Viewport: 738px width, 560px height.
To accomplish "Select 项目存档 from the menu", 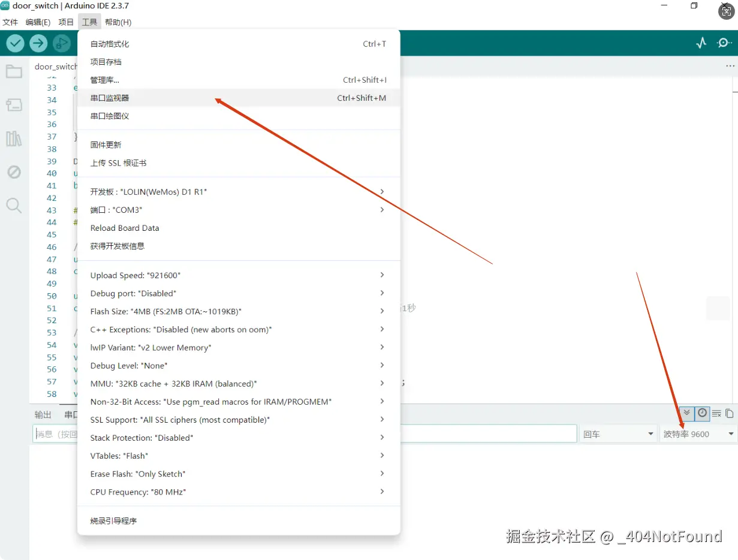I will [239, 62].
